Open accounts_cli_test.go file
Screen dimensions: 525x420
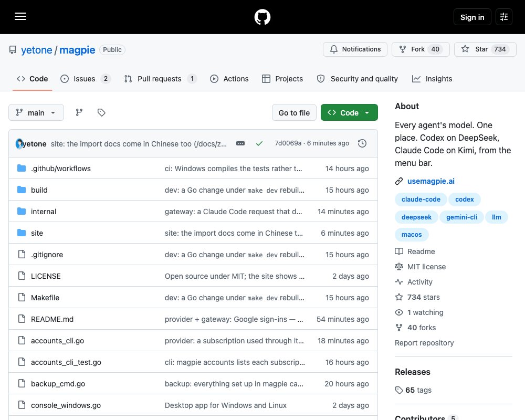pos(66,362)
